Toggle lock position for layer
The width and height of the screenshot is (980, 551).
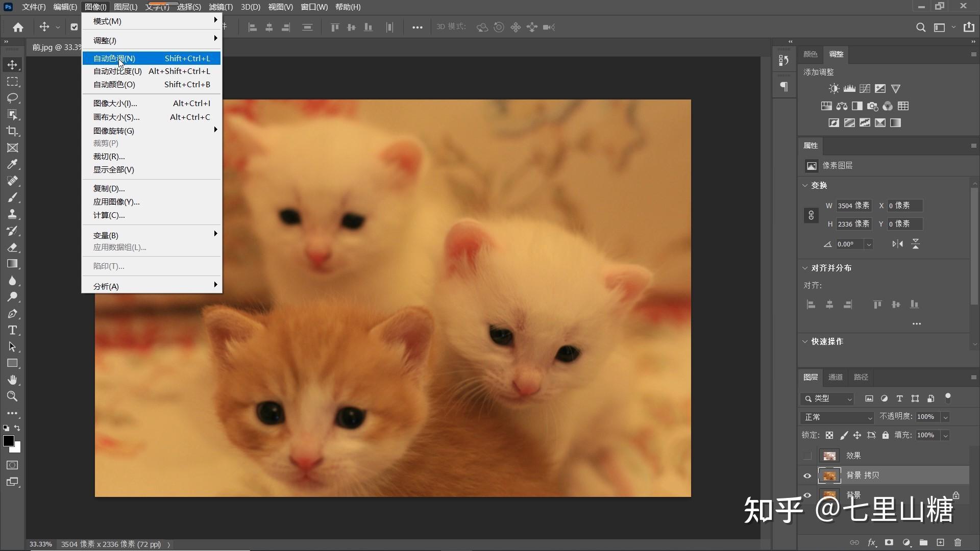(857, 435)
